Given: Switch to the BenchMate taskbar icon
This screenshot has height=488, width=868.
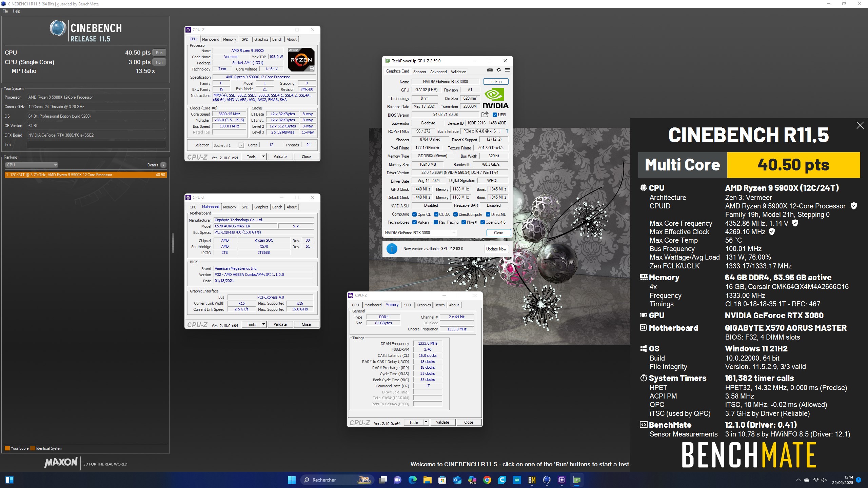Looking at the screenshot, I should tap(532, 480).
